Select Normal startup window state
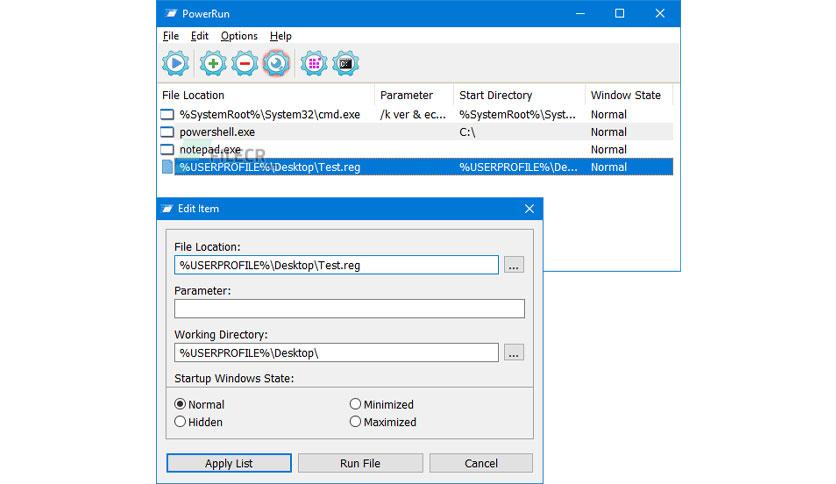This screenshot has height=484, width=836. pyautogui.click(x=199, y=405)
